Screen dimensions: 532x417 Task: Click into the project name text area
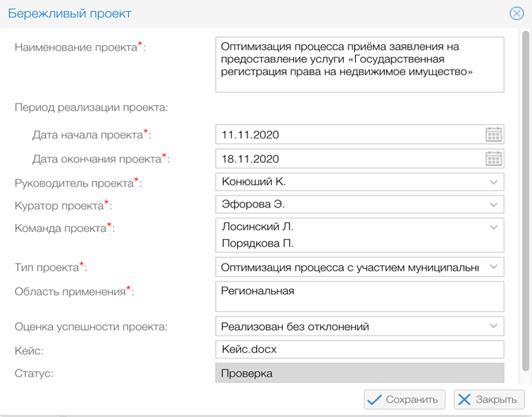[x=359, y=65]
